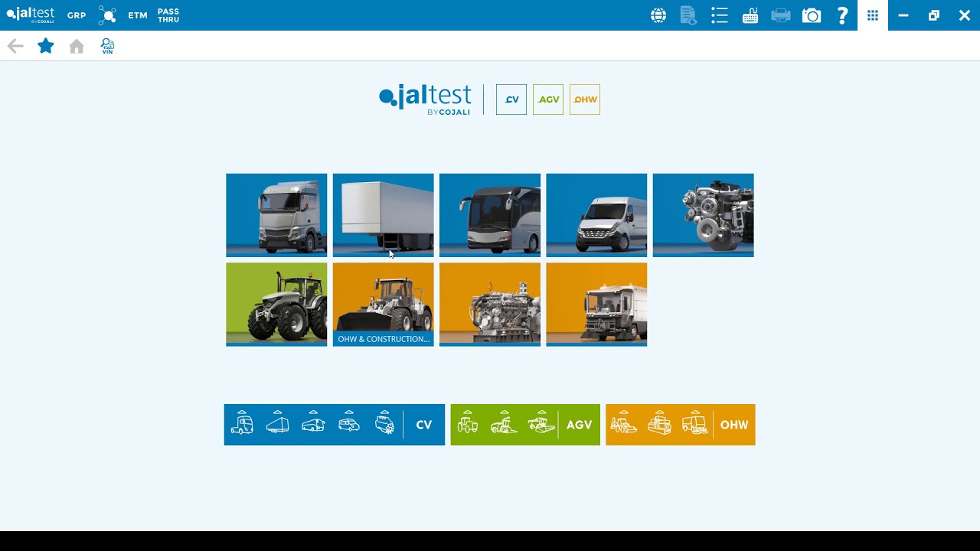Click the printer icon
980x551 pixels.
pyautogui.click(x=781, y=15)
